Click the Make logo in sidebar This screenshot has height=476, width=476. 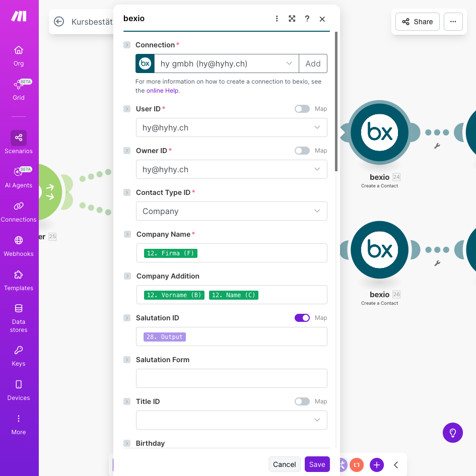coord(19,16)
